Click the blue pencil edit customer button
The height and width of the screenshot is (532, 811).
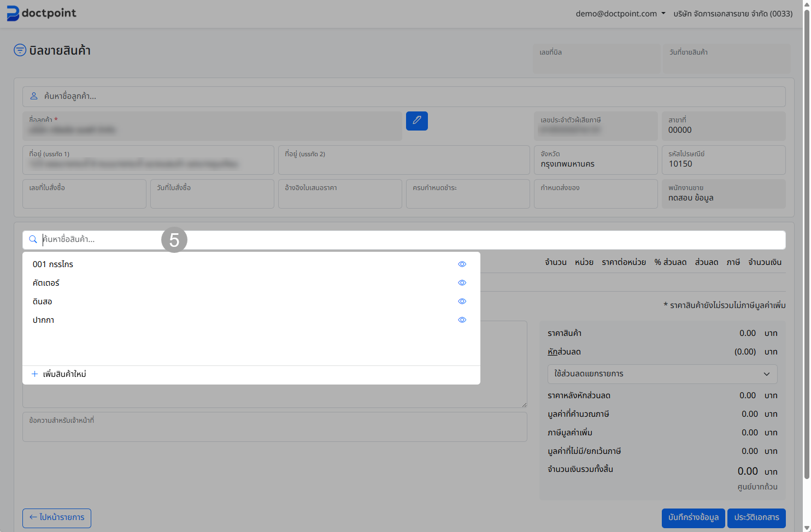[x=416, y=121]
